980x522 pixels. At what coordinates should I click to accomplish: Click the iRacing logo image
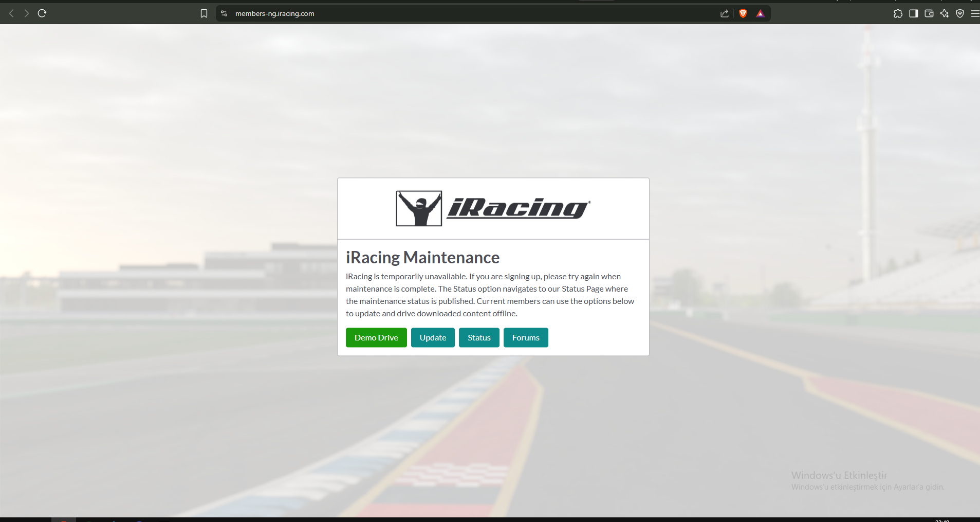tap(493, 208)
